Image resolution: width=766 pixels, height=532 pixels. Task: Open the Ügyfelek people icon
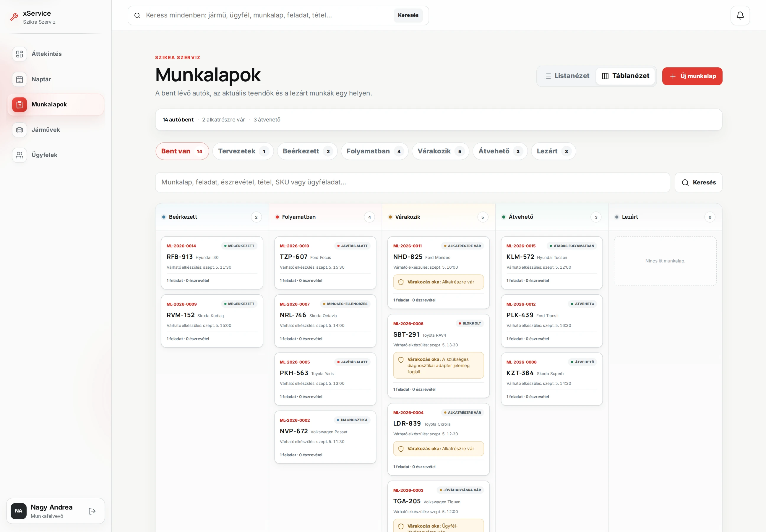(x=19, y=155)
